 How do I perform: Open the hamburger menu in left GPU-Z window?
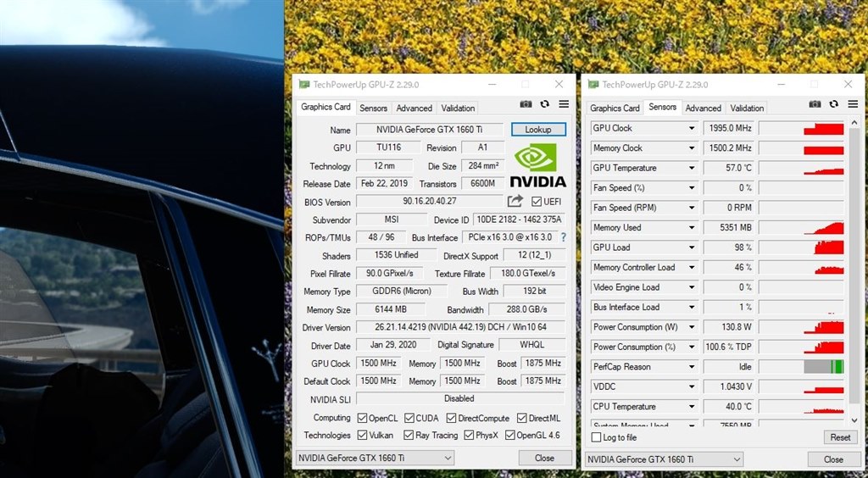tap(564, 104)
